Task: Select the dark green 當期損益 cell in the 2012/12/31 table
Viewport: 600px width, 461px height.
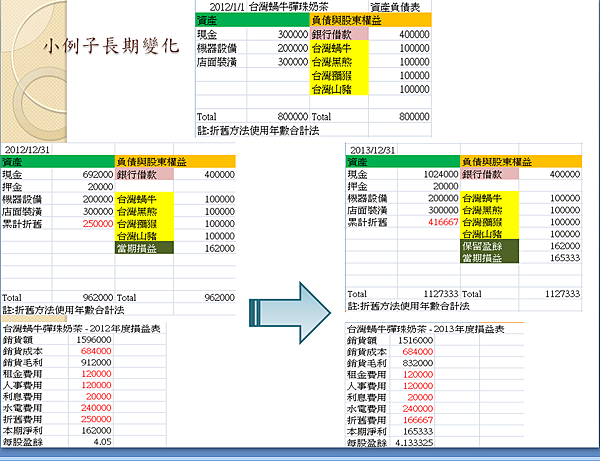Action: (144, 248)
